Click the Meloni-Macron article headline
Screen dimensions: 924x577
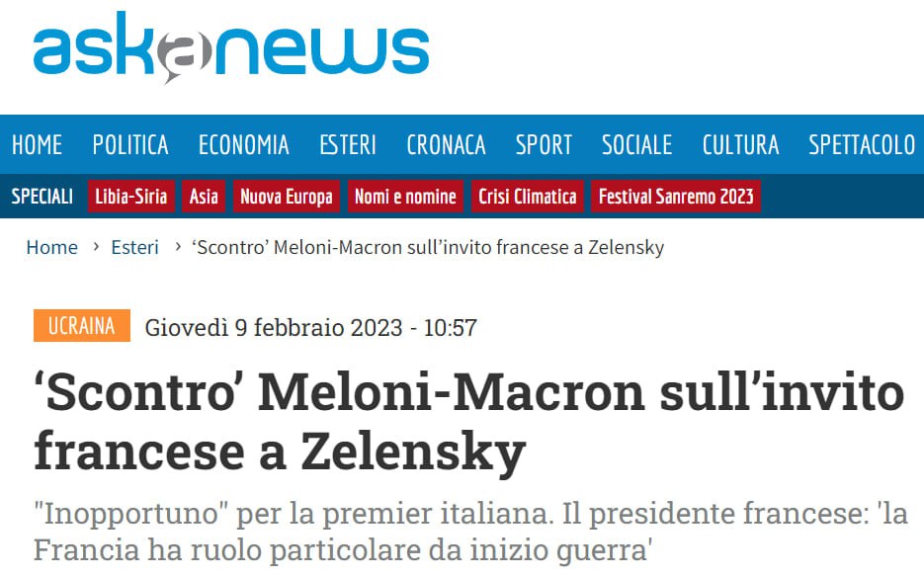(468, 422)
